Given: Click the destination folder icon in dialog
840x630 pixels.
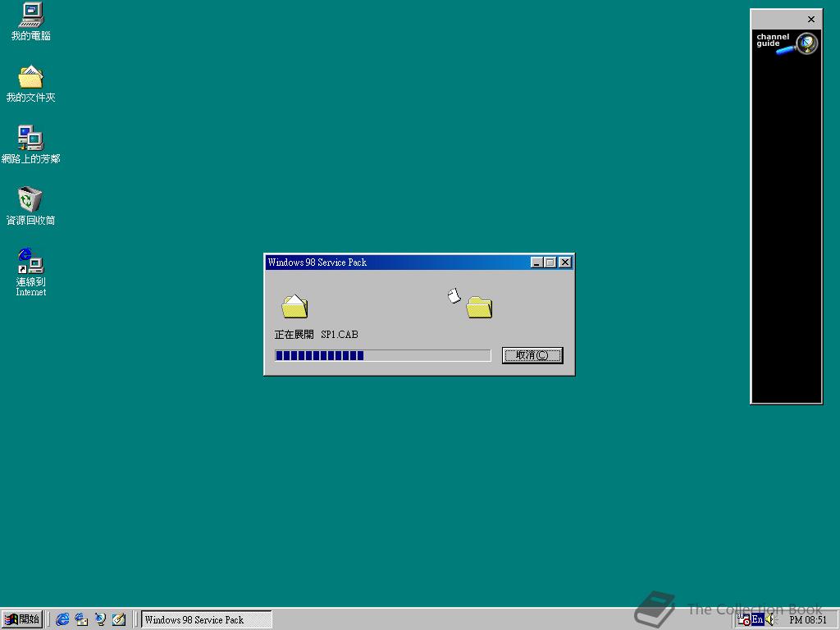Looking at the screenshot, I should [x=479, y=307].
